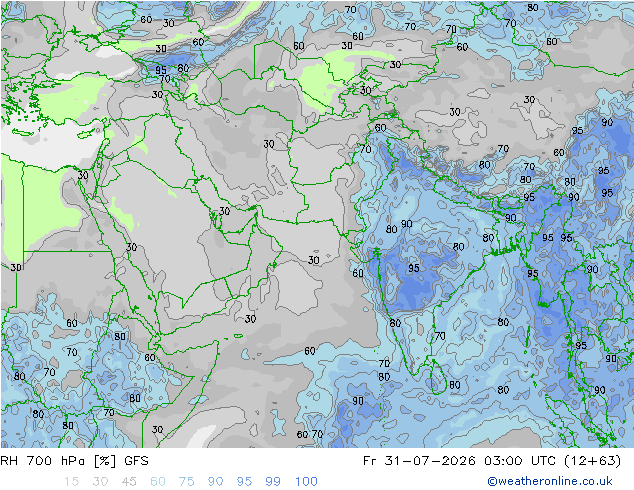Viewport: 634px width, 490px height.
Task: Select the 'RH 700 hPa [%] GFS' title
Action: 74,461
